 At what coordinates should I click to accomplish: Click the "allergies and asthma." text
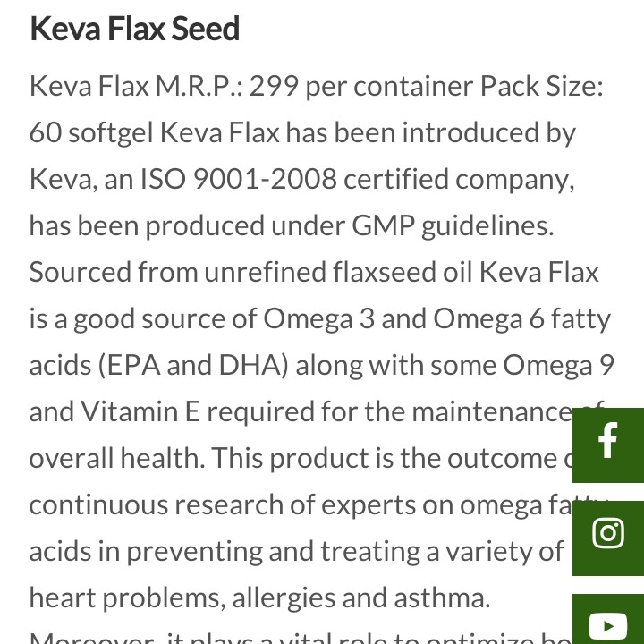pyautogui.click(x=362, y=597)
